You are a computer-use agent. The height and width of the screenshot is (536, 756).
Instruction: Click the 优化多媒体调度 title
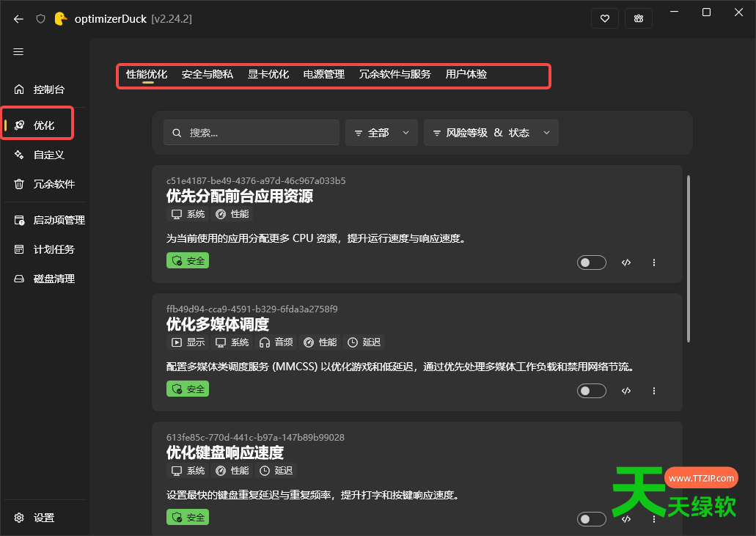[218, 324]
